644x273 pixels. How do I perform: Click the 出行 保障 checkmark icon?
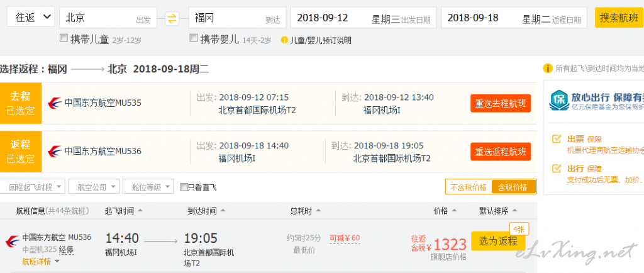[x=557, y=168]
